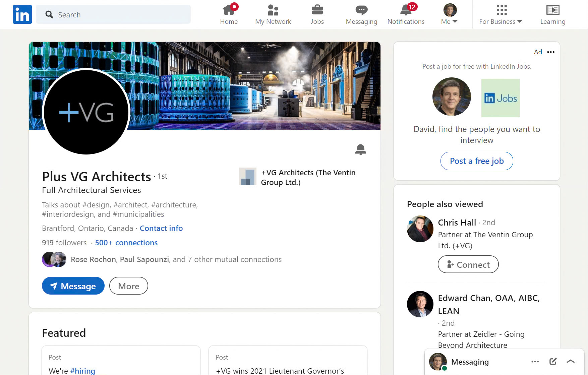Open the Learning video icon
The height and width of the screenshot is (375, 588).
pos(553,10)
